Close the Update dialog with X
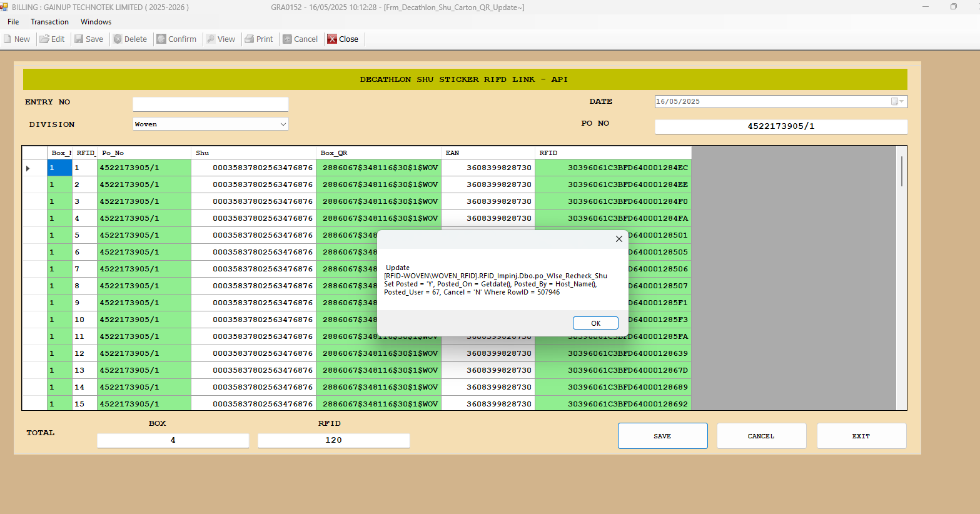Screen dimensions: 980x514 click(x=619, y=239)
